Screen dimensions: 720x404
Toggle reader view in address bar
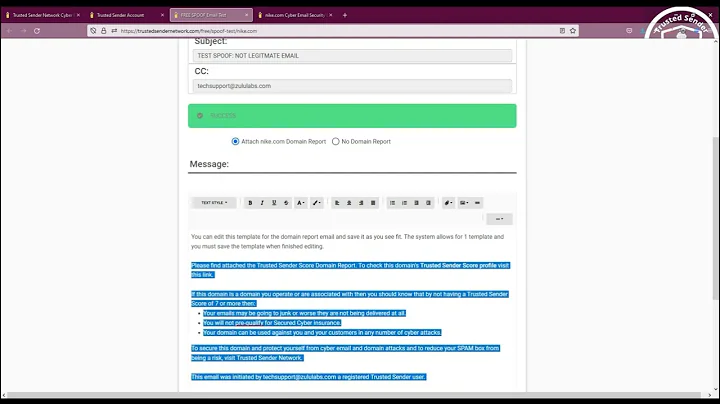[562, 31]
